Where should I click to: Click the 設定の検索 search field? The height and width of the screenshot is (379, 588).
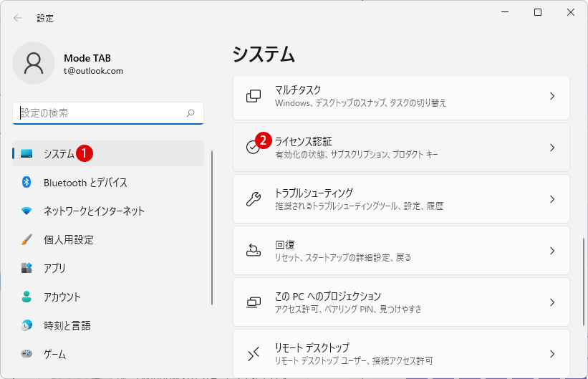pyautogui.click(x=108, y=113)
